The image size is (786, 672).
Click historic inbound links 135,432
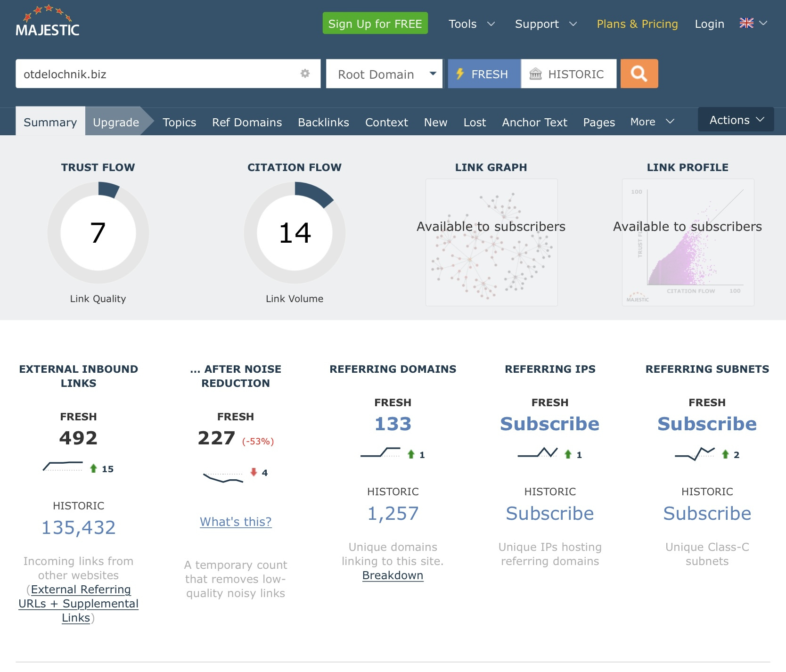[79, 527]
